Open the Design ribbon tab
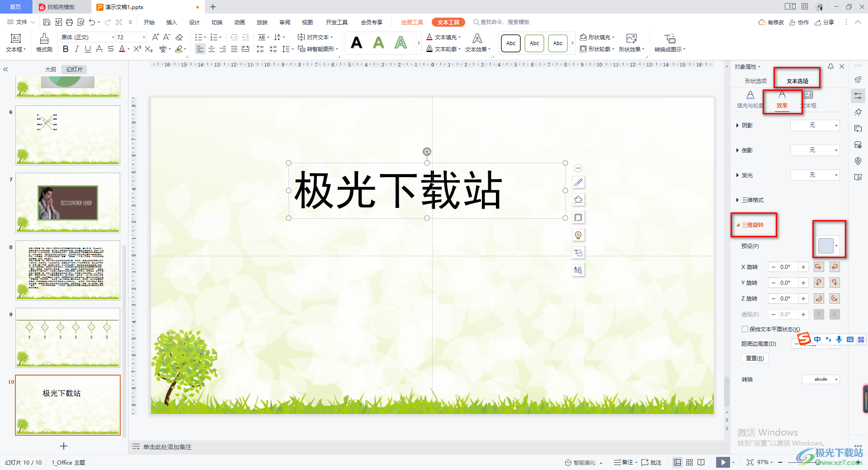The height and width of the screenshot is (470, 868). (x=194, y=22)
